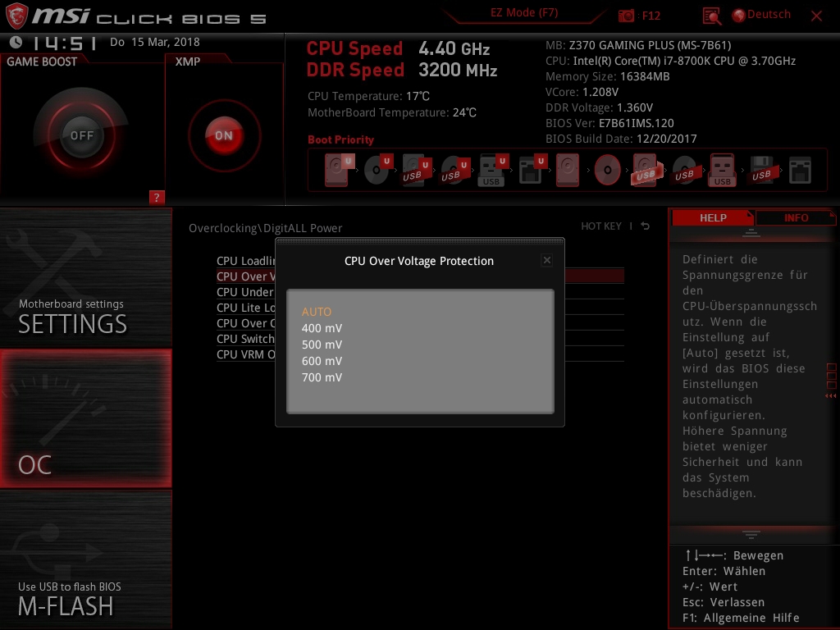Click the VCore: 1.208V reading
Viewport: 840px width, 630px height.
tap(582, 92)
